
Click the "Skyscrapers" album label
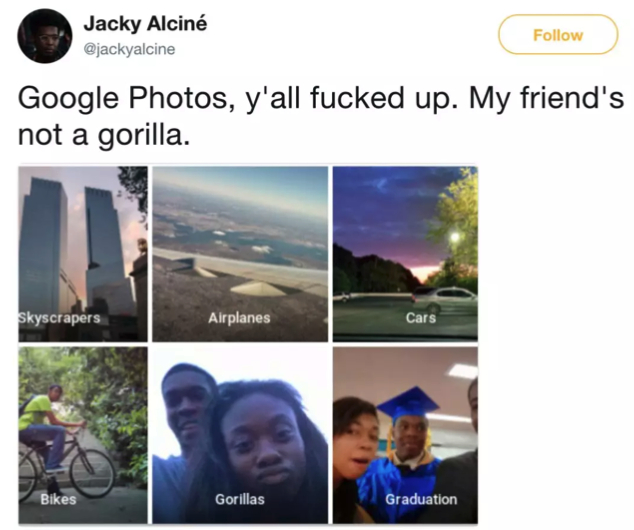pos(60,318)
